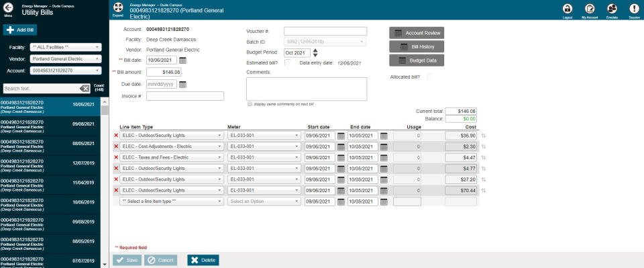Open the meter dropdown in $36.90 row
The image size is (644, 268).
[x=264, y=135]
